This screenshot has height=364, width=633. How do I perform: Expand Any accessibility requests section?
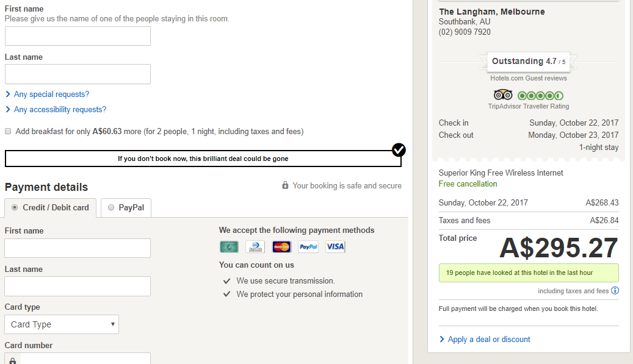click(x=60, y=110)
